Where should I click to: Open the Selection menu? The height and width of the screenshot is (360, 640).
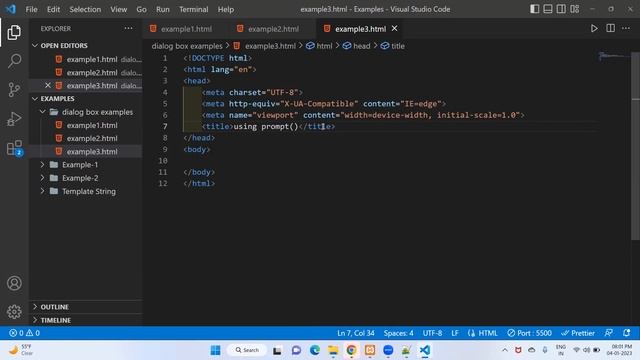85,9
